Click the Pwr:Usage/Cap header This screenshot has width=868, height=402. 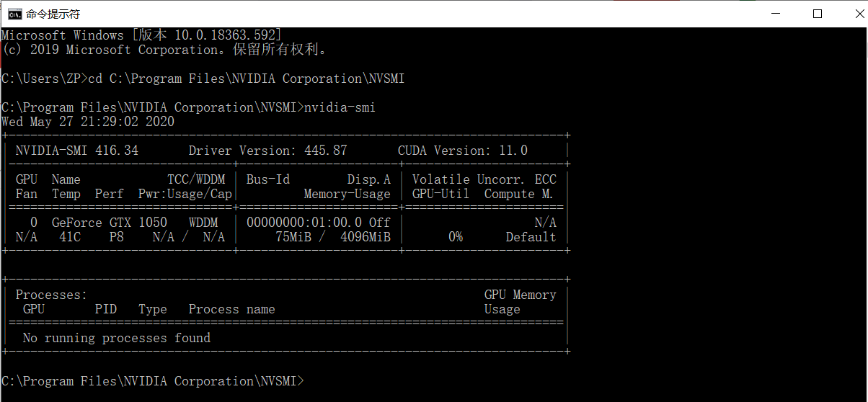click(185, 194)
